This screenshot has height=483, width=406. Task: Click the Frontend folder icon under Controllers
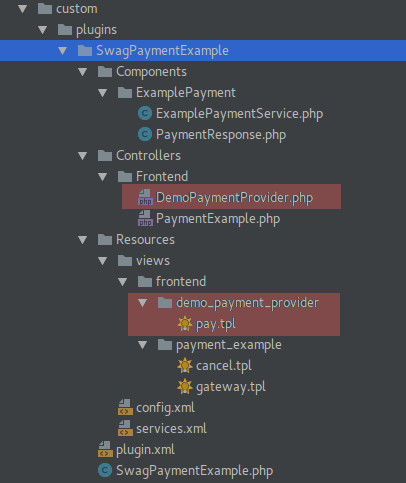tap(125, 177)
